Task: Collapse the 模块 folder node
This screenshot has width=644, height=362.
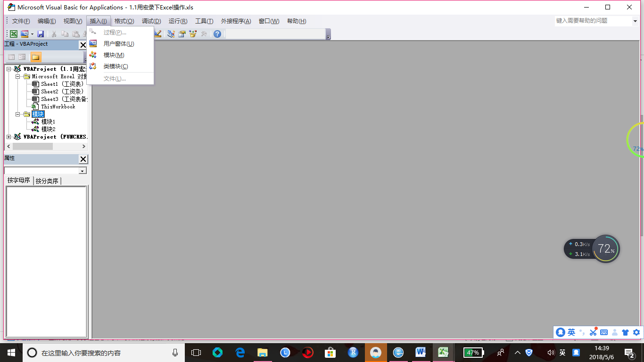Action: tap(18, 114)
